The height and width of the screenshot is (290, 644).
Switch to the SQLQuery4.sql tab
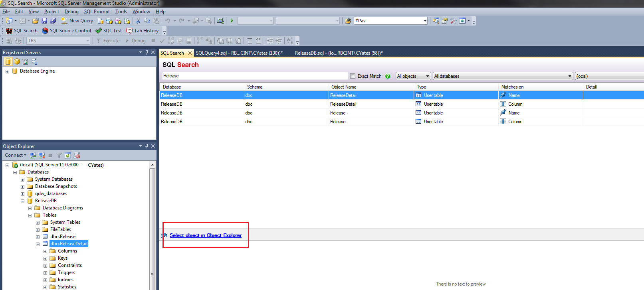point(239,53)
